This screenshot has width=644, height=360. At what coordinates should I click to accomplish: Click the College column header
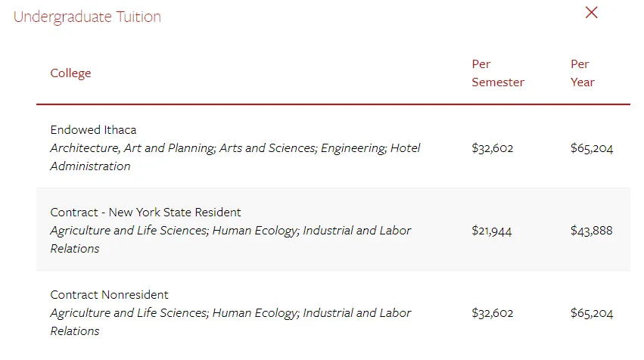(70, 73)
